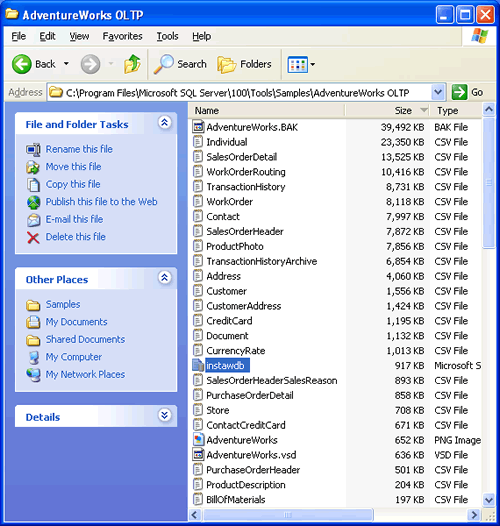This screenshot has height=526, width=500.
Task: Click the vertical scrollbar up arrow
Action: 489,110
